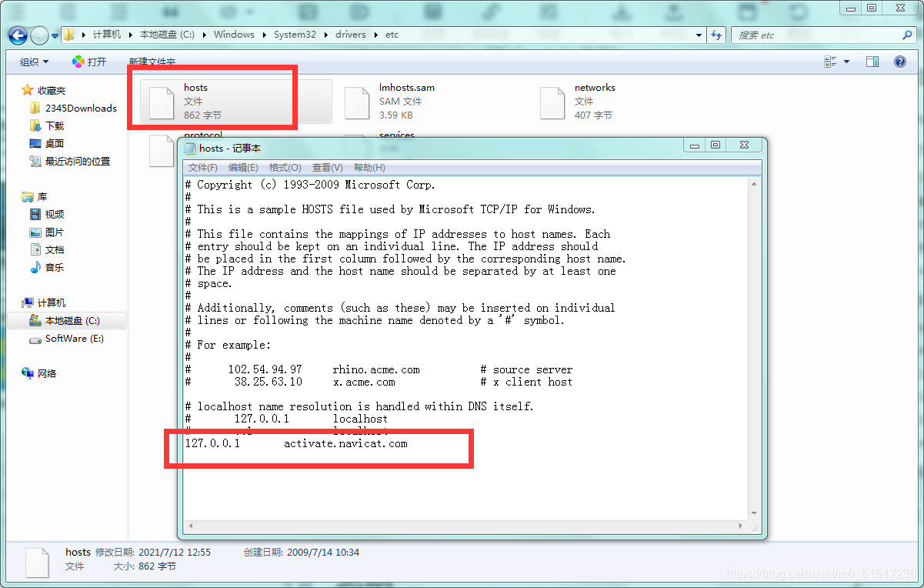Viewport: 924px width, 588px height.
Task: Open the 组织 dropdown menu
Action: pos(34,62)
